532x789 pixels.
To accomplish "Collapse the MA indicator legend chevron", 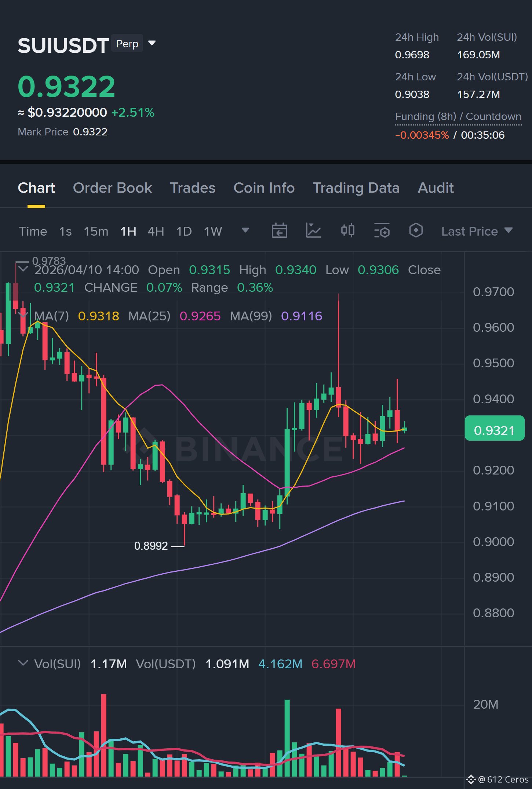I will [23, 315].
